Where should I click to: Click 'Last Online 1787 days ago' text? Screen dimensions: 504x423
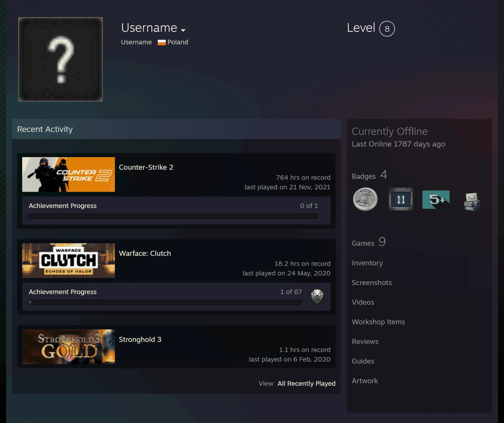point(398,144)
